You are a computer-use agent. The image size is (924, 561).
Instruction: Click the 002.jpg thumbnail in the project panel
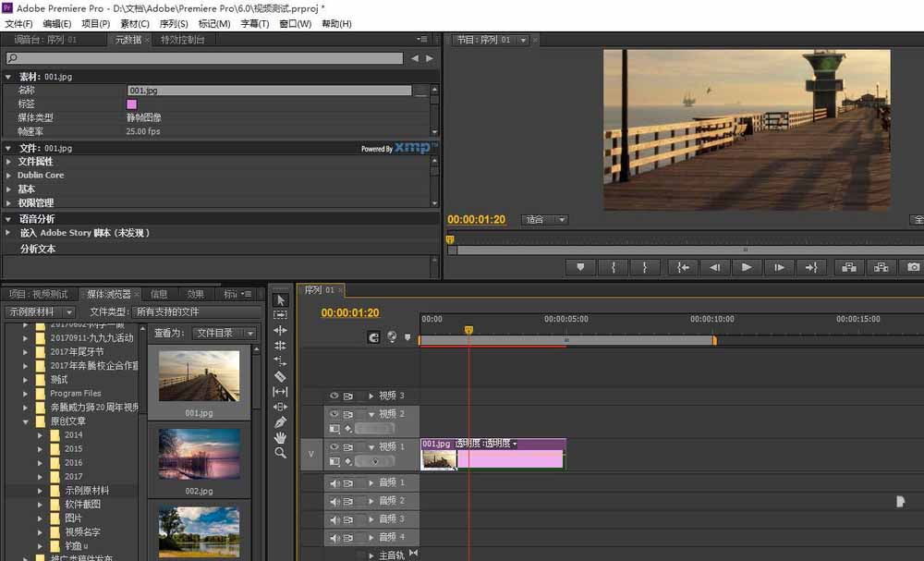tap(198, 454)
